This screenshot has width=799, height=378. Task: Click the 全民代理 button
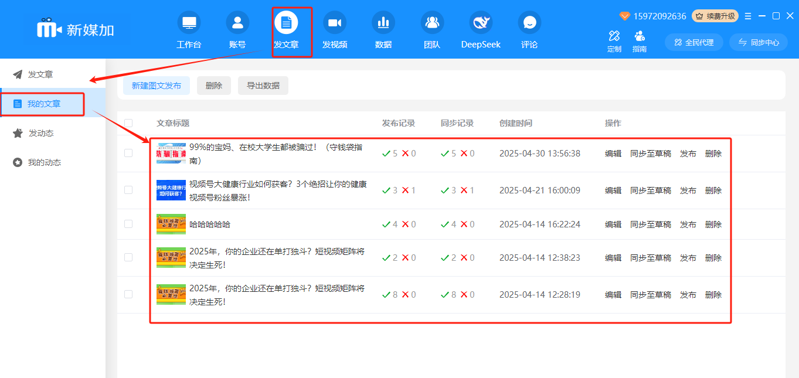coord(694,43)
